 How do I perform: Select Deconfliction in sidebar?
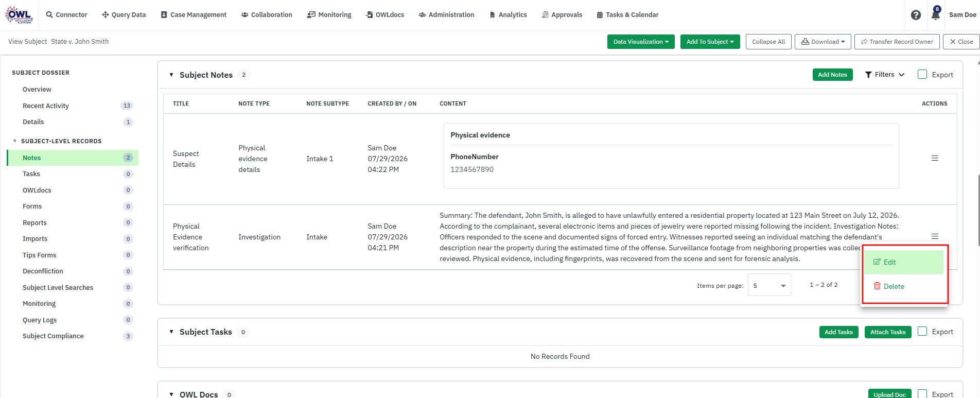coord(43,271)
